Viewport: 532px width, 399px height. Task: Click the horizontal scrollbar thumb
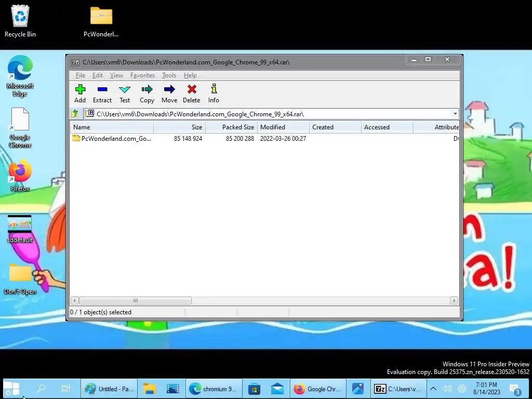point(136,301)
